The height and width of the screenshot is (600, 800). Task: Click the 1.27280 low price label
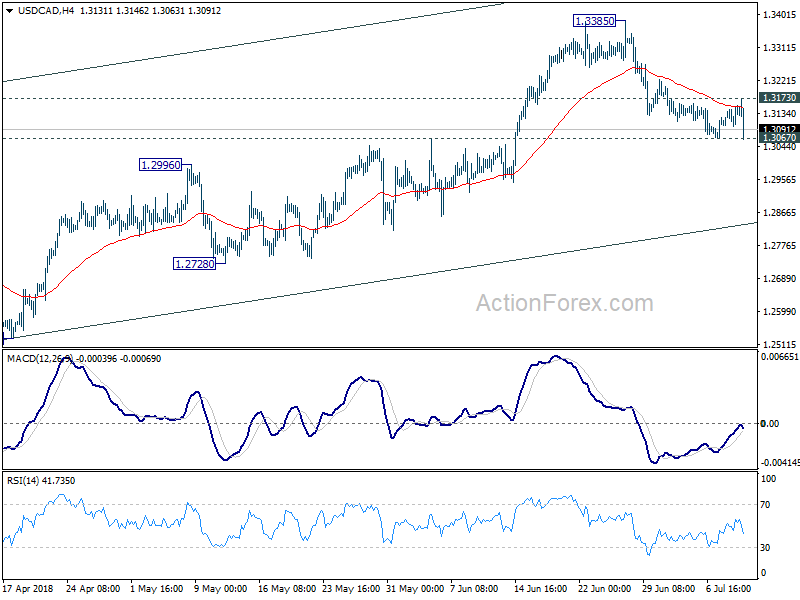(194, 264)
